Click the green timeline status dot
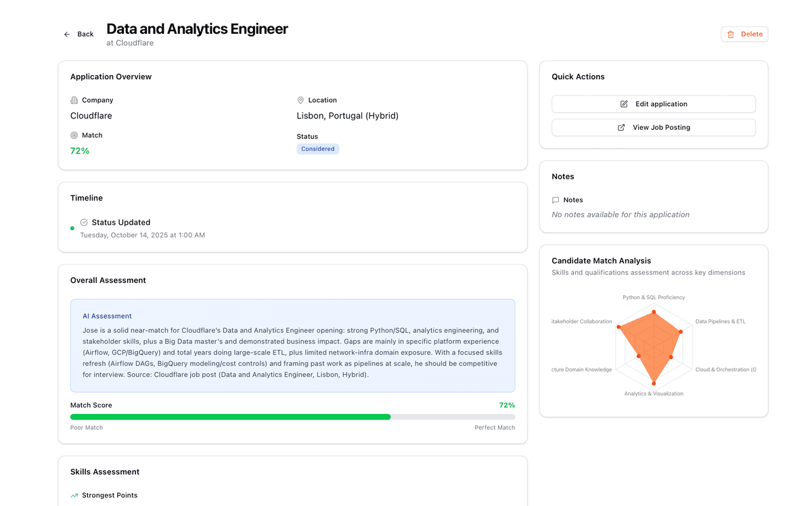This screenshot has height=506, width=812. pos(72,229)
